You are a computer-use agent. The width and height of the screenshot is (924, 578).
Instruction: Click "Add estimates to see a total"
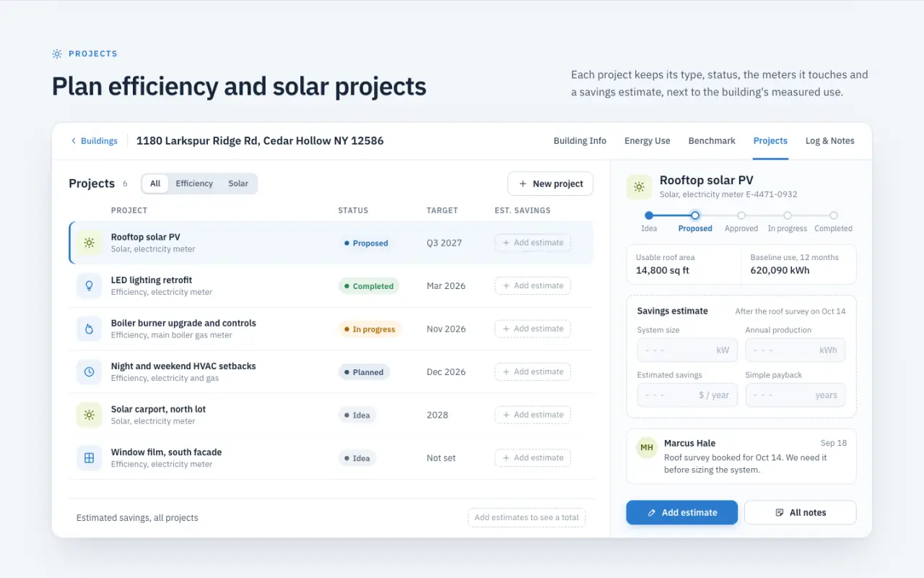[x=526, y=517]
